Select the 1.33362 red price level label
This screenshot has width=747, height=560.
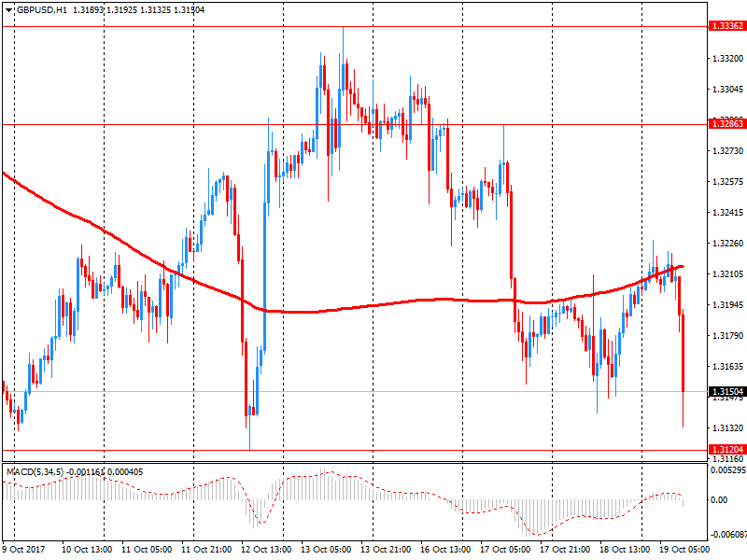tap(727, 26)
